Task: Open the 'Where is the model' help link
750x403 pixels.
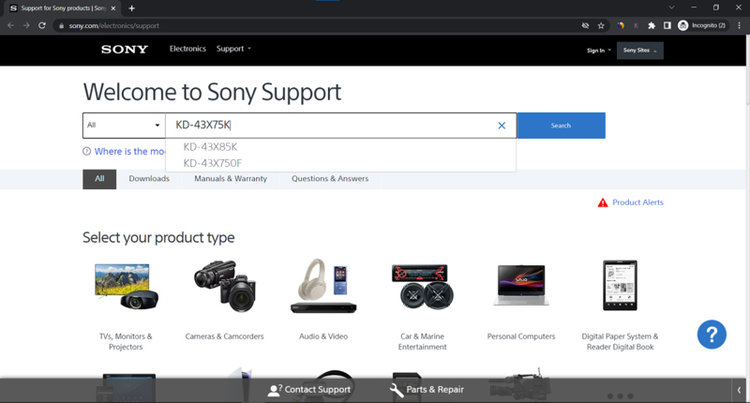Action: (129, 152)
